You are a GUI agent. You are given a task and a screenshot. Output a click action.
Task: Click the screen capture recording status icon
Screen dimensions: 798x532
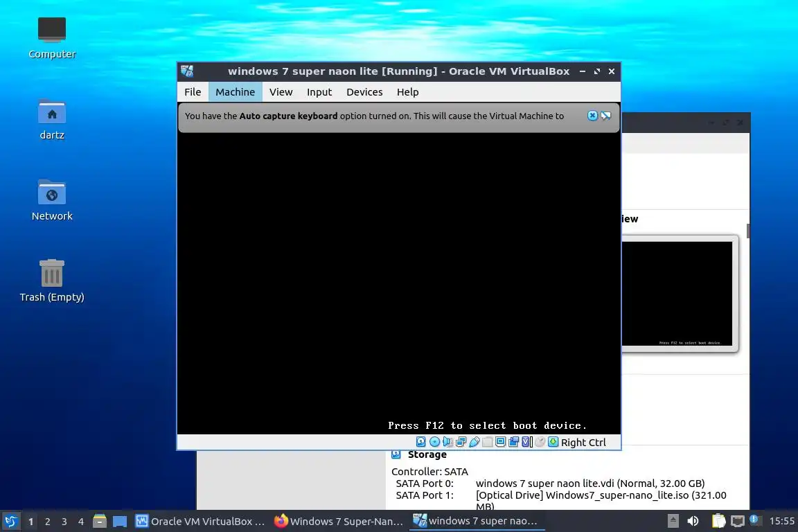pyautogui.click(x=514, y=442)
